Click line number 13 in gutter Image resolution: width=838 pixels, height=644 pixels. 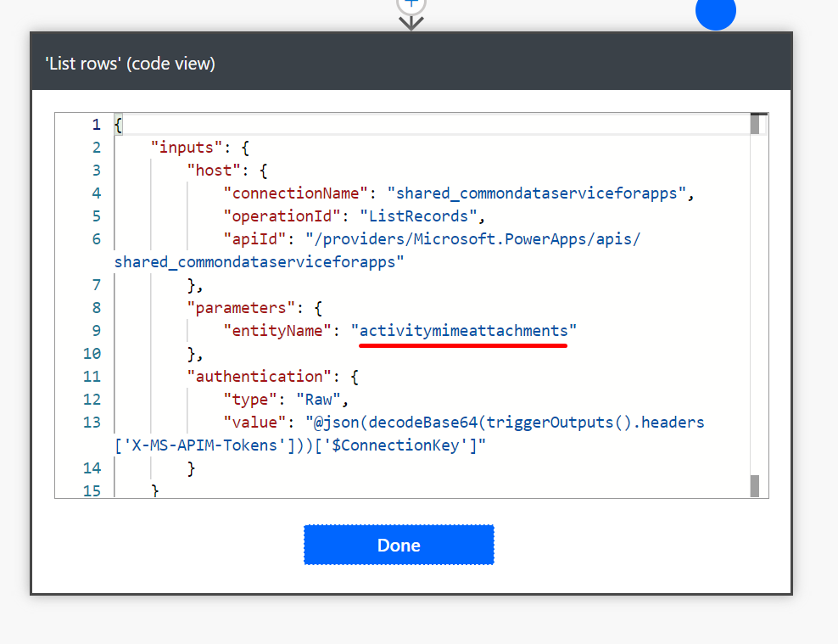pos(93,423)
